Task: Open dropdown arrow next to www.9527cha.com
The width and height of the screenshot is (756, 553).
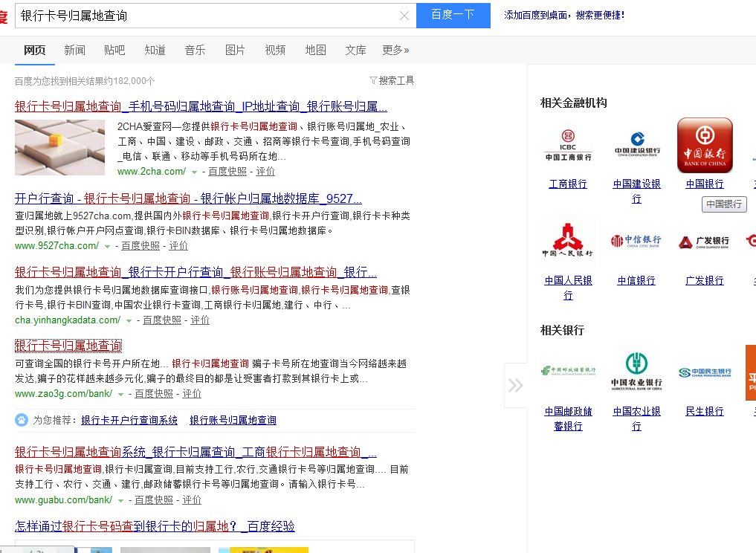Action: pyautogui.click(x=108, y=246)
